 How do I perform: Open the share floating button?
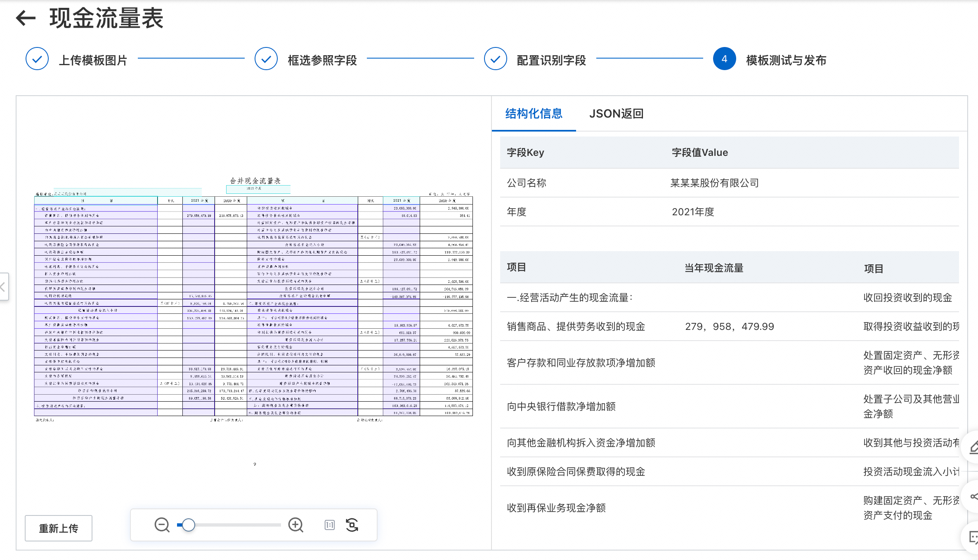click(x=972, y=496)
